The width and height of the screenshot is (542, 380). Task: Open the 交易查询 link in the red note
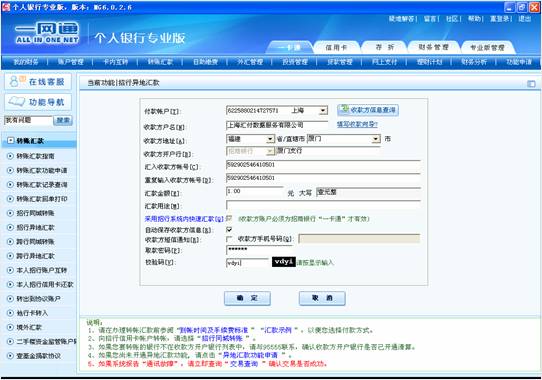point(244,364)
